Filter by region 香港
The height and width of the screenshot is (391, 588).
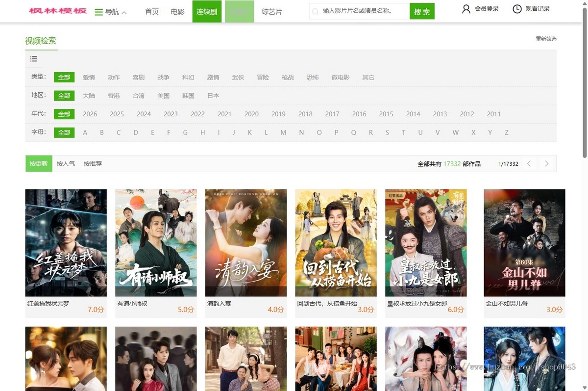tap(114, 96)
